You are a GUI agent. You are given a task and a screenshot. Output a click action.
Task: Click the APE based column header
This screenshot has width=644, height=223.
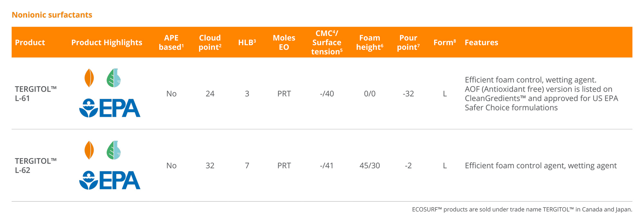(x=171, y=42)
